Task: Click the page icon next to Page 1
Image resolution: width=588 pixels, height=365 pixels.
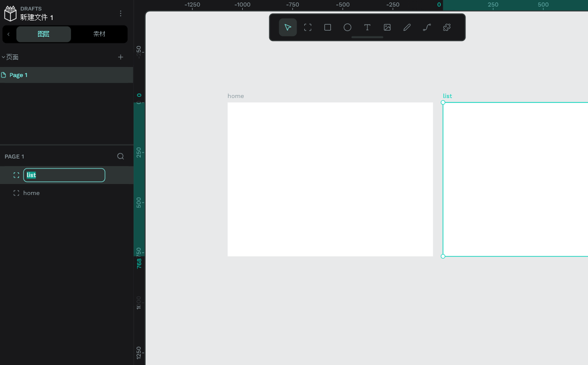Action: [x=4, y=75]
